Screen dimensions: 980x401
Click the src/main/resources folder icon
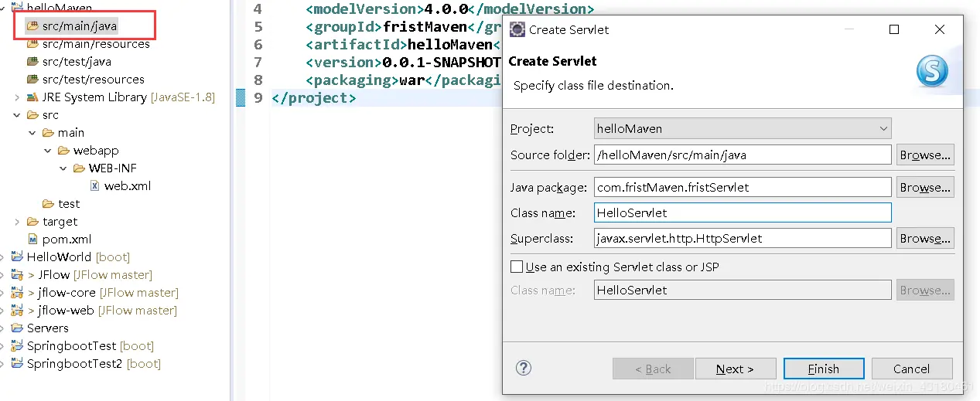[x=32, y=44]
